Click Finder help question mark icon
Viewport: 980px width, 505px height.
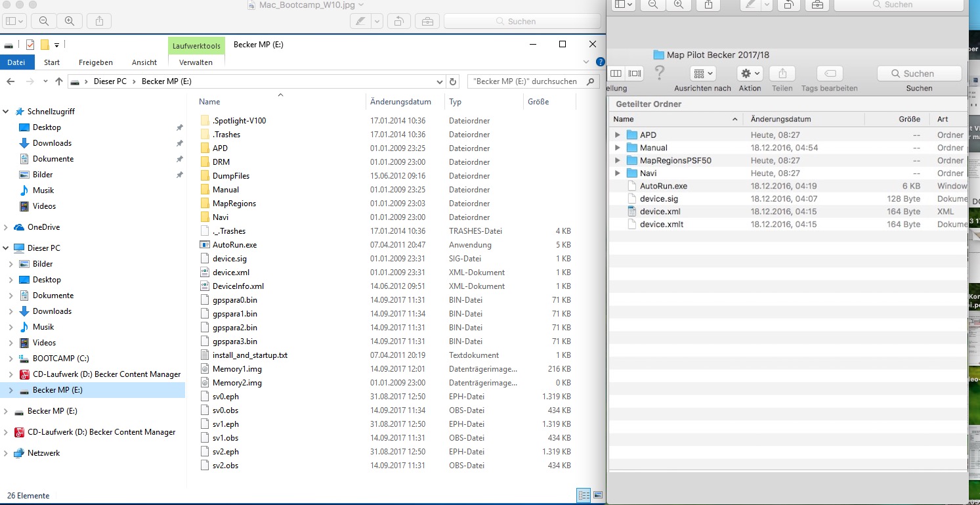[660, 72]
